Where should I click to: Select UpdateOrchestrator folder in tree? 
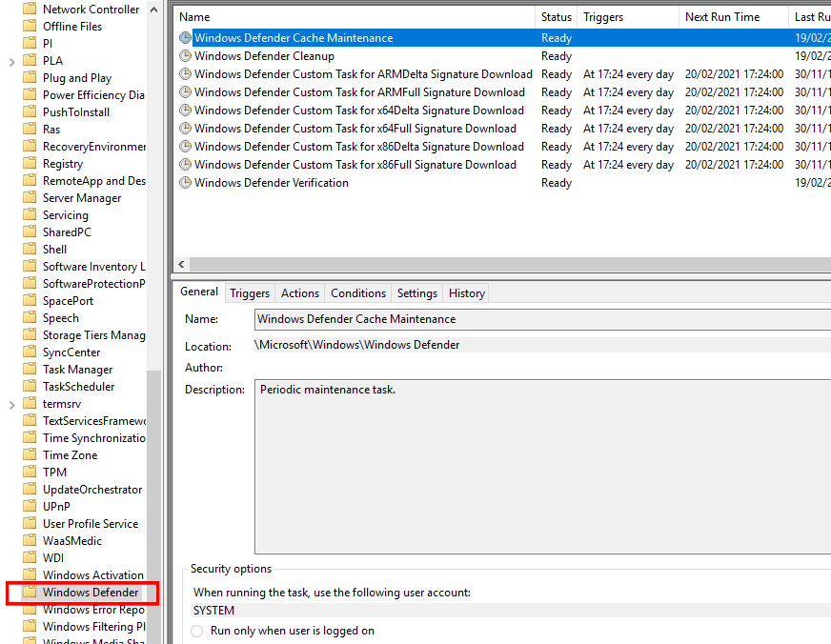click(x=92, y=490)
